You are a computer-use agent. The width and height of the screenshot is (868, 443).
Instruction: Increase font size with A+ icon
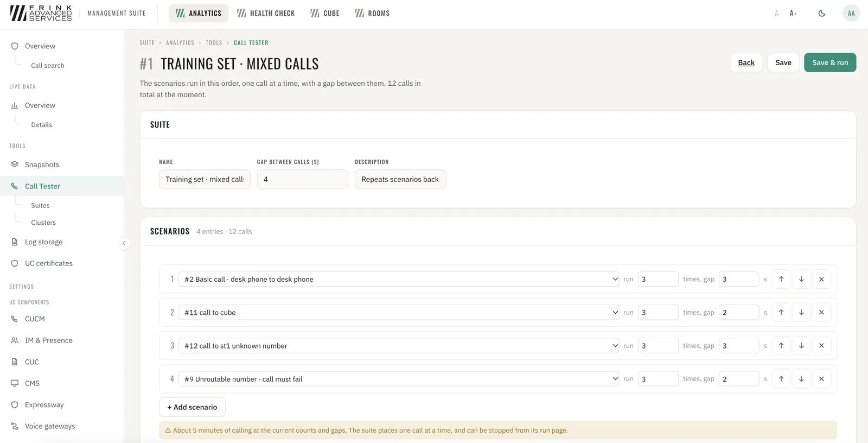[x=793, y=13]
